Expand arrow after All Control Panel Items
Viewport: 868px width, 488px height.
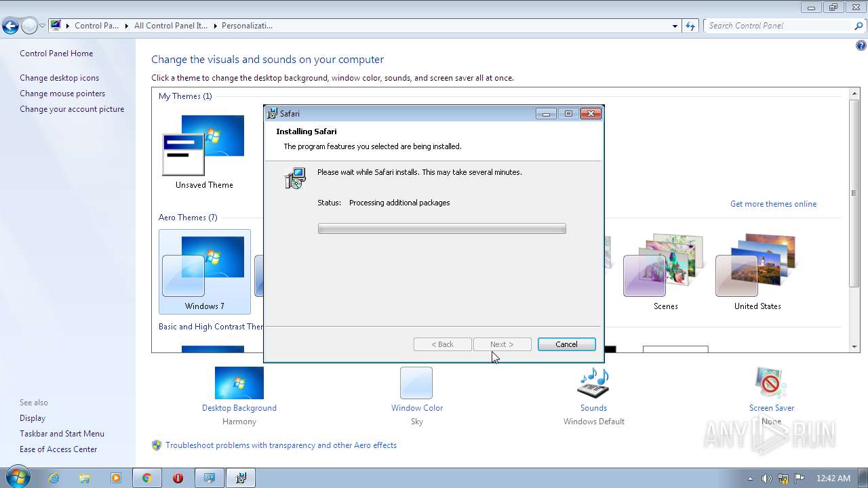pyautogui.click(x=215, y=26)
